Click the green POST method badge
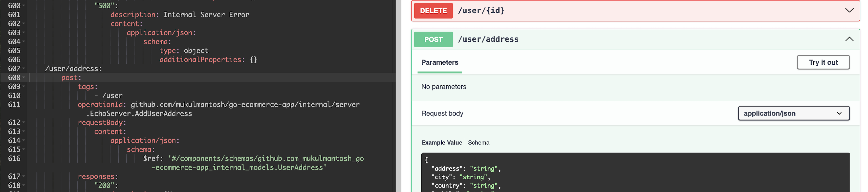Screen dimensions: 868x192 433,39
